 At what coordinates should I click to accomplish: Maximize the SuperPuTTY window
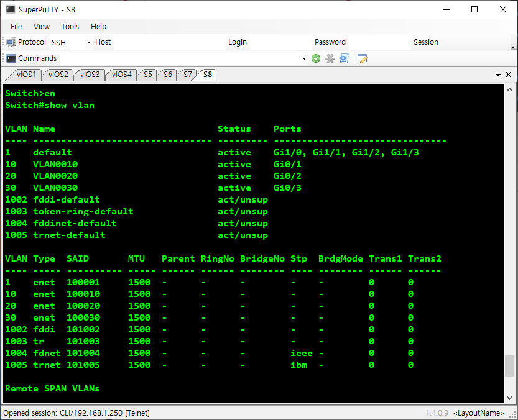click(x=474, y=9)
